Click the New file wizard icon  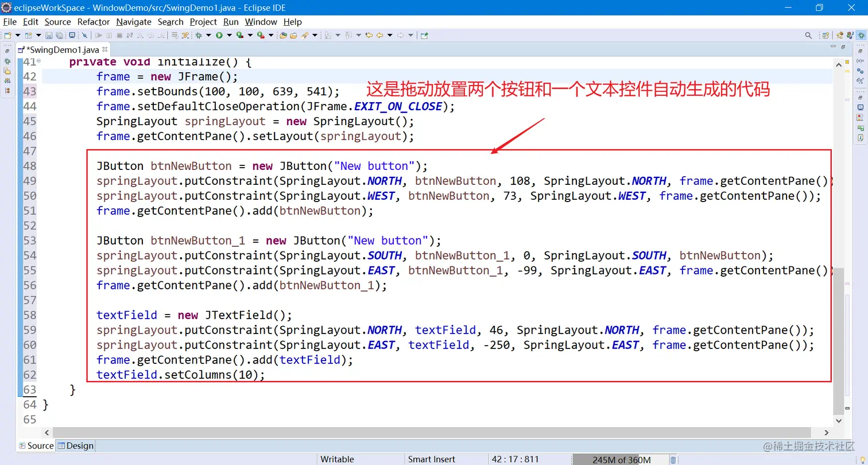[8, 35]
